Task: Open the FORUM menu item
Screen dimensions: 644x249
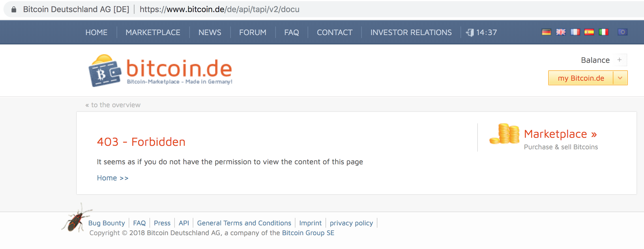Action: point(252,32)
